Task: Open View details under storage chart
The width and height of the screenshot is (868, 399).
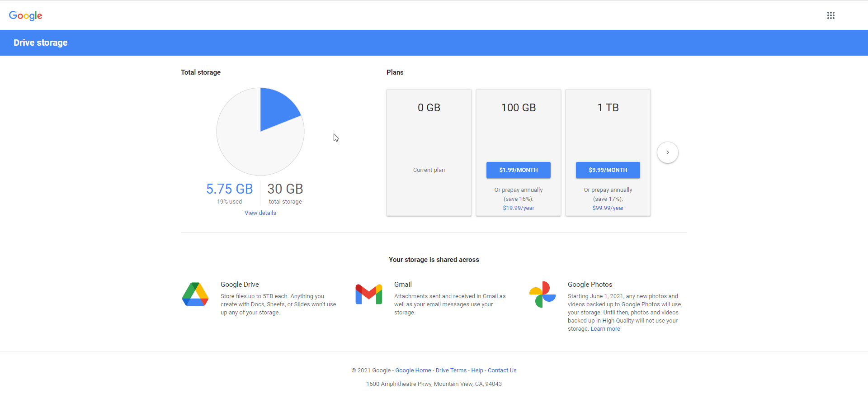Action: 260,213
